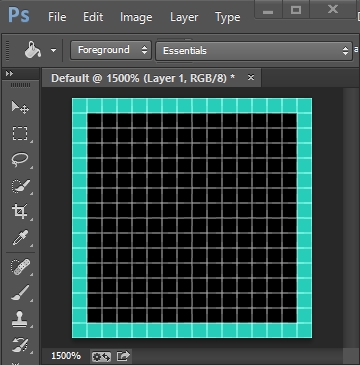
Task: Select the Move tool
Action: pyautogui.click(x=20, y=107)
